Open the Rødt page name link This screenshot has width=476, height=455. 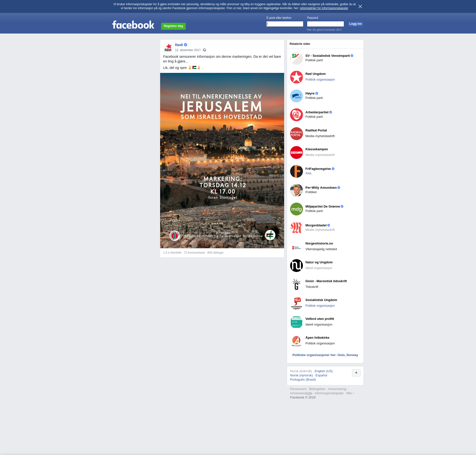click(x=179, y=45)
